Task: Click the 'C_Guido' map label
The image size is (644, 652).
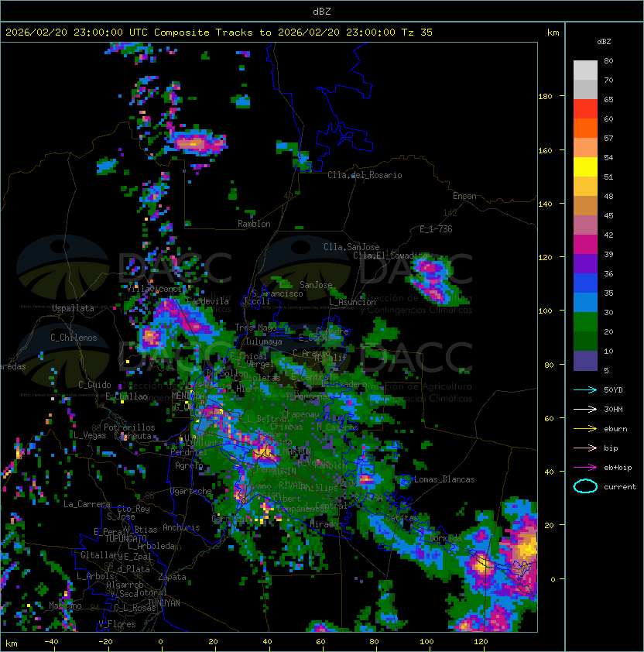Action: [x=94, y=385]
